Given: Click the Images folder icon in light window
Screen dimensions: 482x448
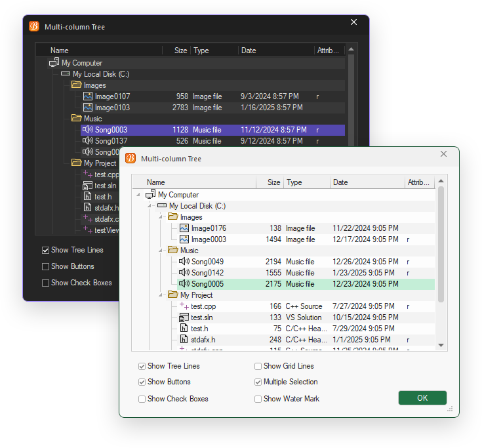Looking at the screenshot, I should 172,216.
